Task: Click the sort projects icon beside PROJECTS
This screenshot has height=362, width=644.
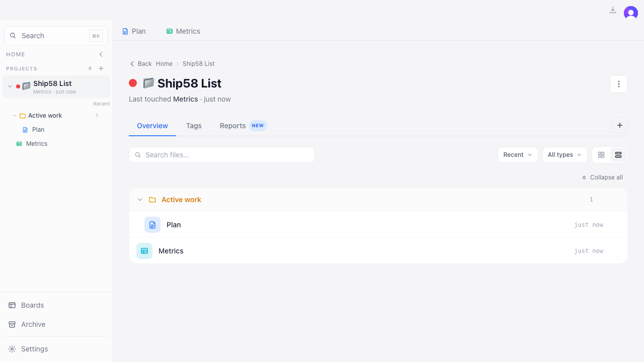Action: tap(90, 68)
